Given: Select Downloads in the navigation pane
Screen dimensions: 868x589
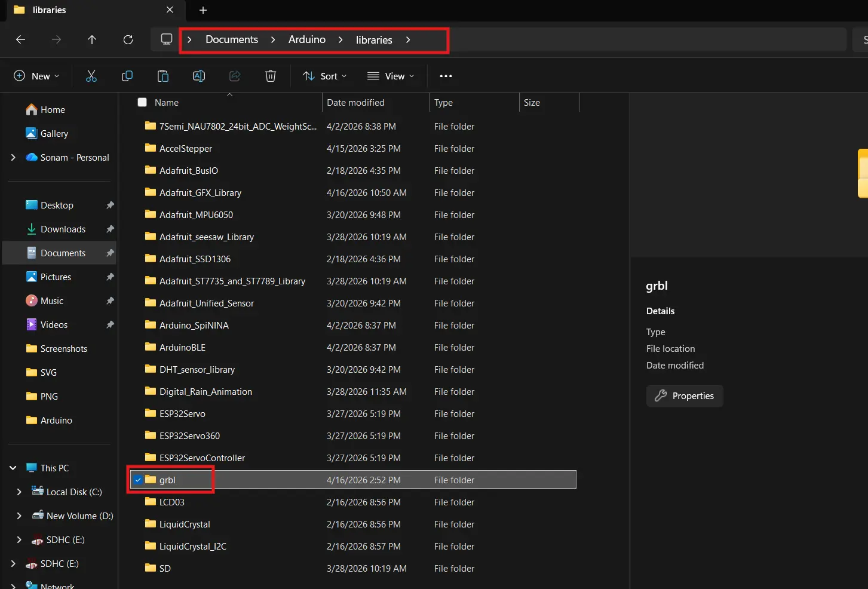Looking at the screenshot, I should click(x=63, y=229).
